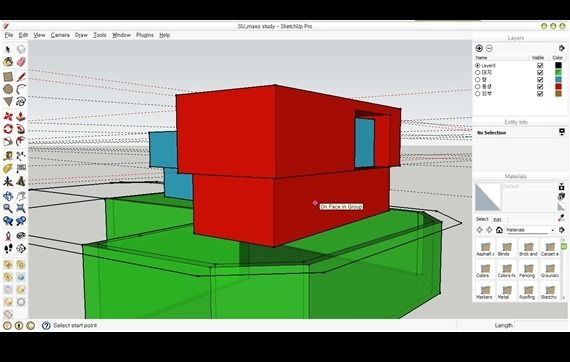Choose the Make Component tool
Image resolution: width=570 pixels, height=362 pixels.
coord(21,49)
